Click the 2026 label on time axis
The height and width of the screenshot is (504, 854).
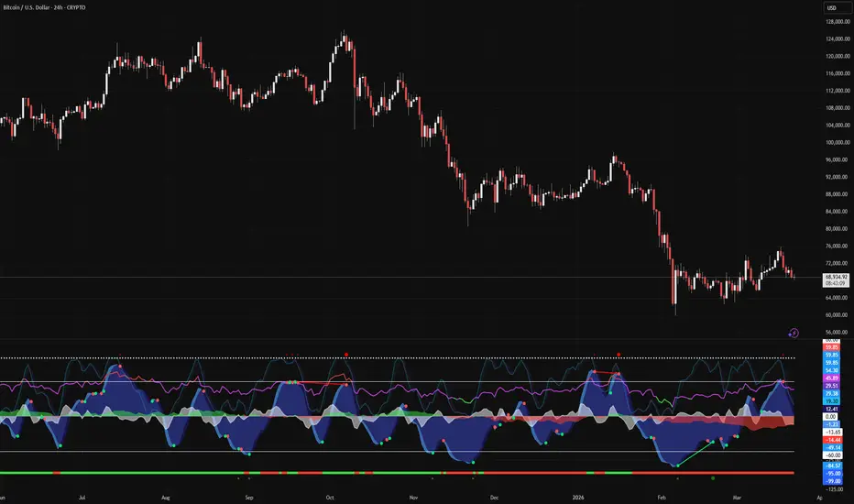578,498
